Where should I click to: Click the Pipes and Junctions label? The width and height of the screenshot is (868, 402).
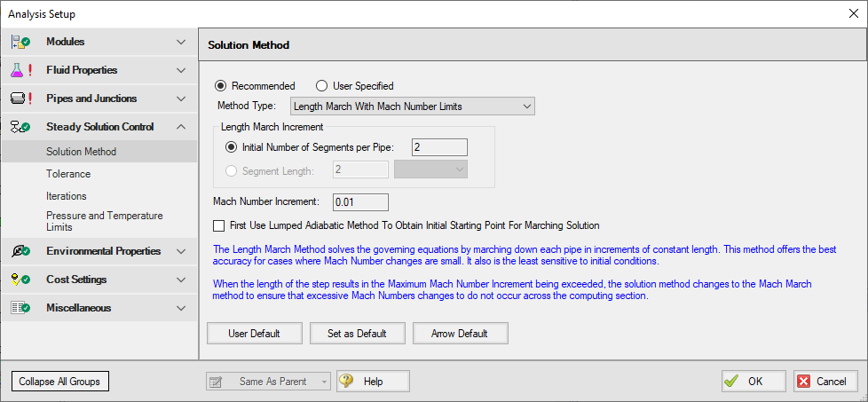(x=91, y=99)
